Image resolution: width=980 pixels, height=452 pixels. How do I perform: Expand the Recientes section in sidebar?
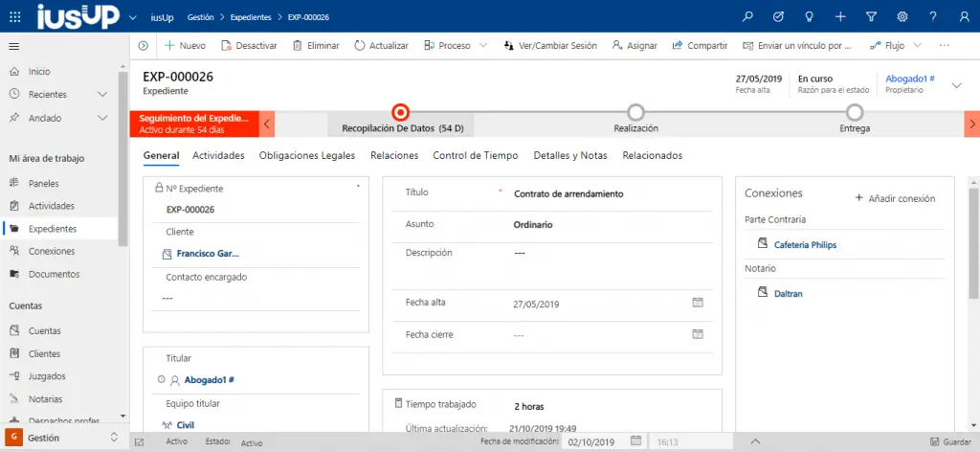click(102, 94)
